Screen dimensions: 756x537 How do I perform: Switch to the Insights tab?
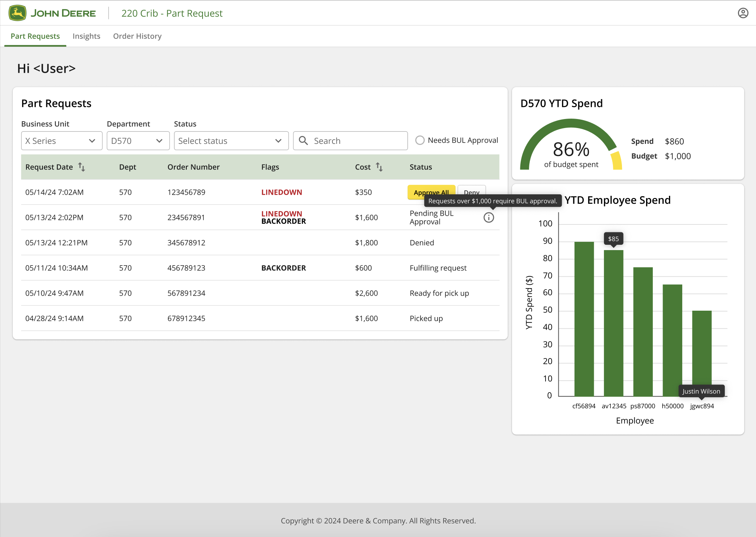[86, 36]
